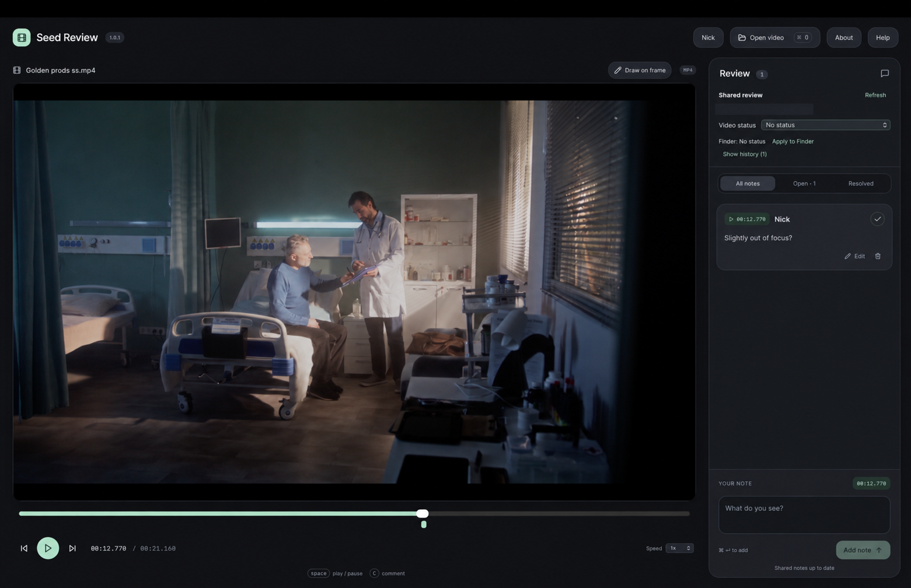Click the video frame preview
The image size is (911, 588).
[354, 292]
